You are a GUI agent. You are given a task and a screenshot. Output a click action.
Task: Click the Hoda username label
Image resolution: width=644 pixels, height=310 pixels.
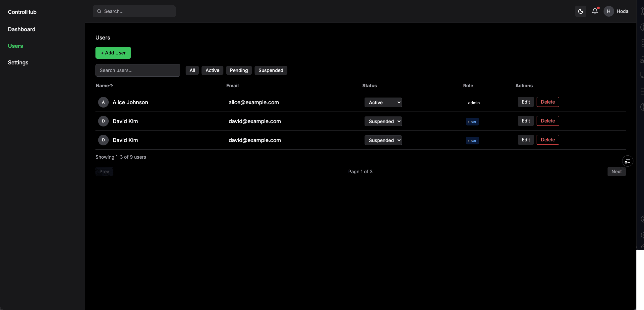point(622,11)
